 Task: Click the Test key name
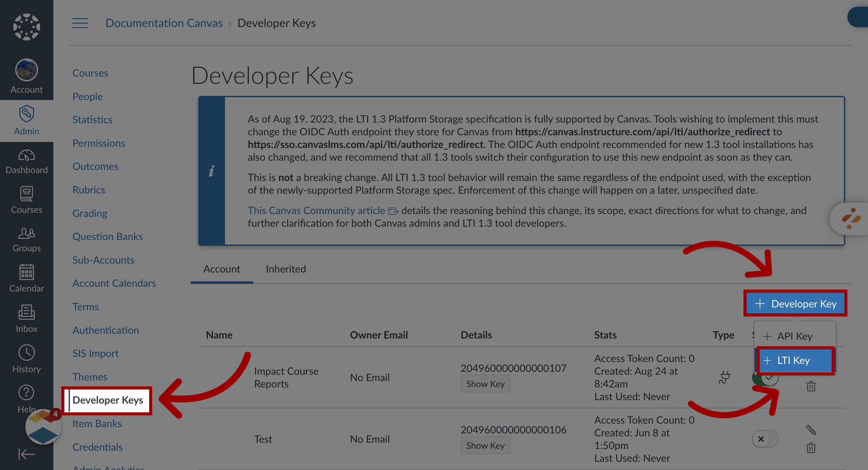click(263, 439)
